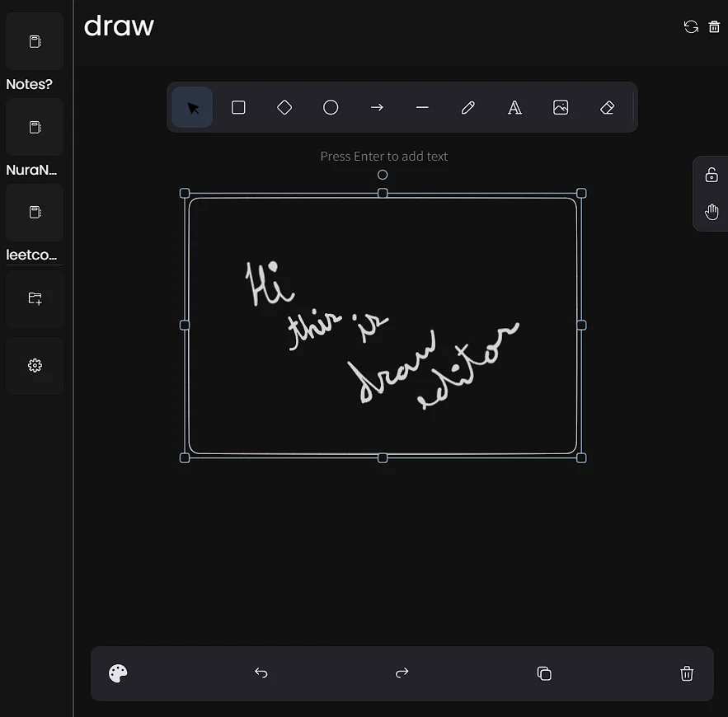Open the Insert image tool
Image resolution: width=728 pixels, height=717 pixels.
(561, 108)
